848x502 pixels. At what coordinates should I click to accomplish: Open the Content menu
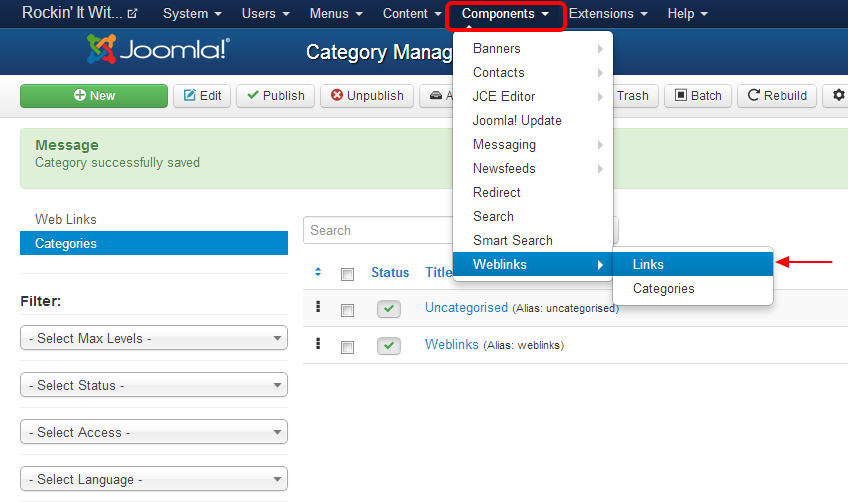coord(412,14)
